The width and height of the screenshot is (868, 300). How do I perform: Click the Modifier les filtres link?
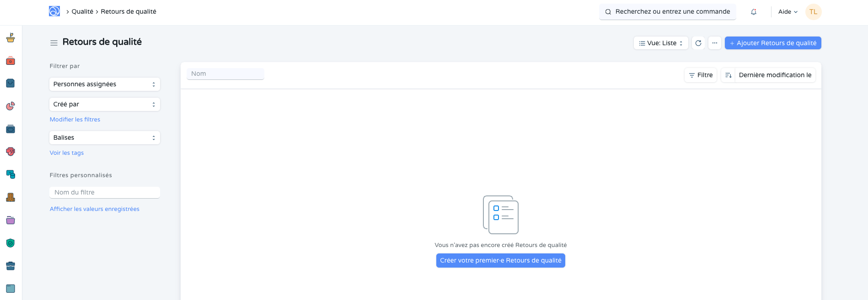(75, 119)
